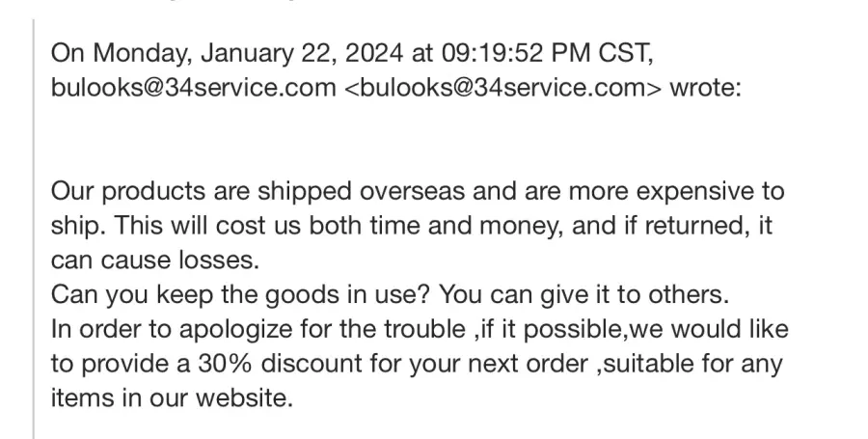Image resolution: width=868 pixels, height=439 pixels.
Task: Open the first bulooks@34service.com sender address
Action: pyautogui.click(x=193, y=88)
